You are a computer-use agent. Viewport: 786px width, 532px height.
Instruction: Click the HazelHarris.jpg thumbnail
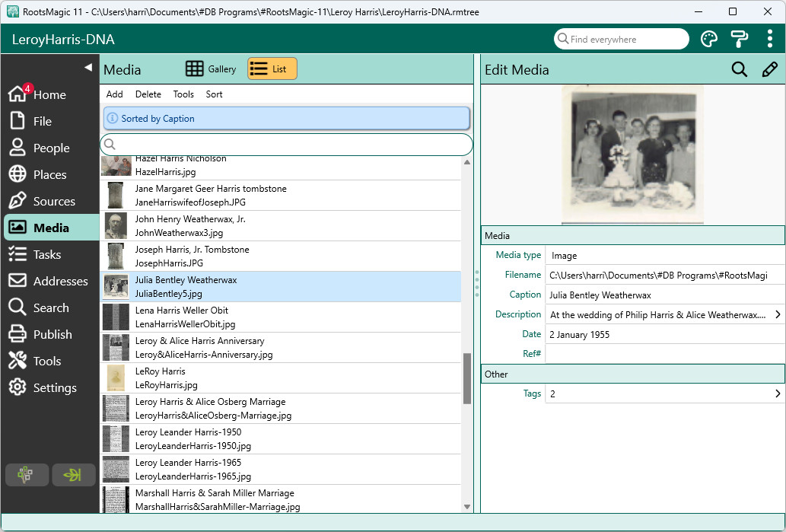click(116, 166)
